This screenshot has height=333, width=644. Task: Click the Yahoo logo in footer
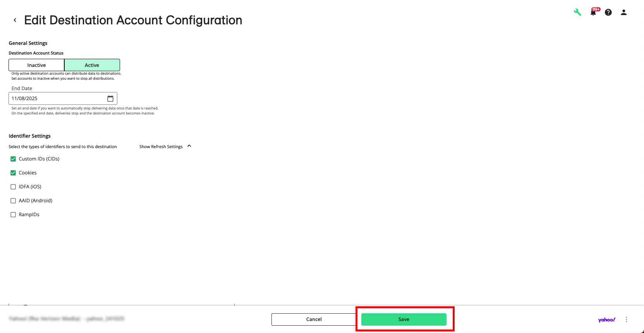click(x=606, y=319)
